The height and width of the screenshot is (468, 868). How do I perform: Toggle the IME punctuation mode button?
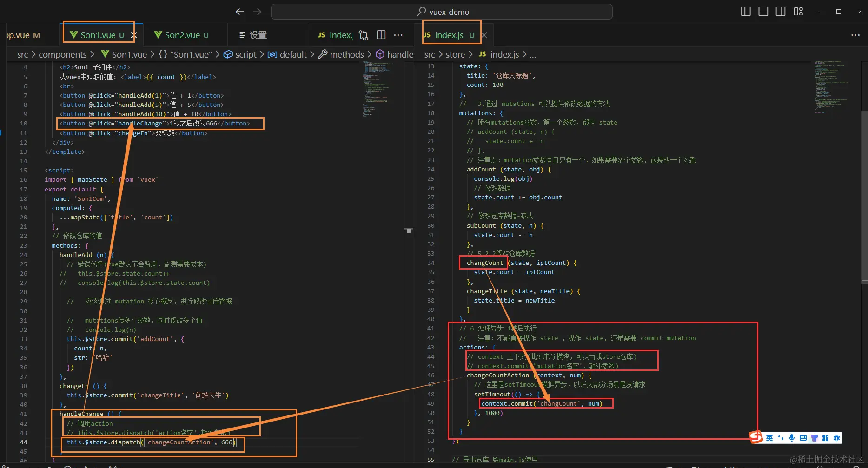tap(781, 438)
